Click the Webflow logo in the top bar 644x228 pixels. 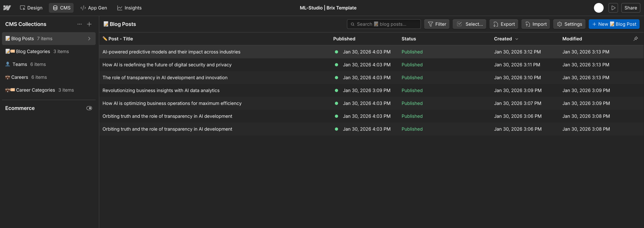(x=7, y=8)
